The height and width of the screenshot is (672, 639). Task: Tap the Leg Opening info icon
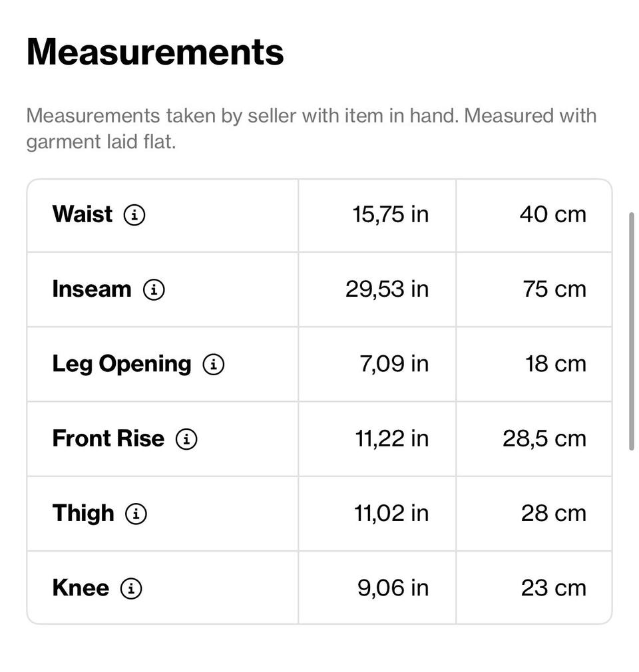click(214, 365)
